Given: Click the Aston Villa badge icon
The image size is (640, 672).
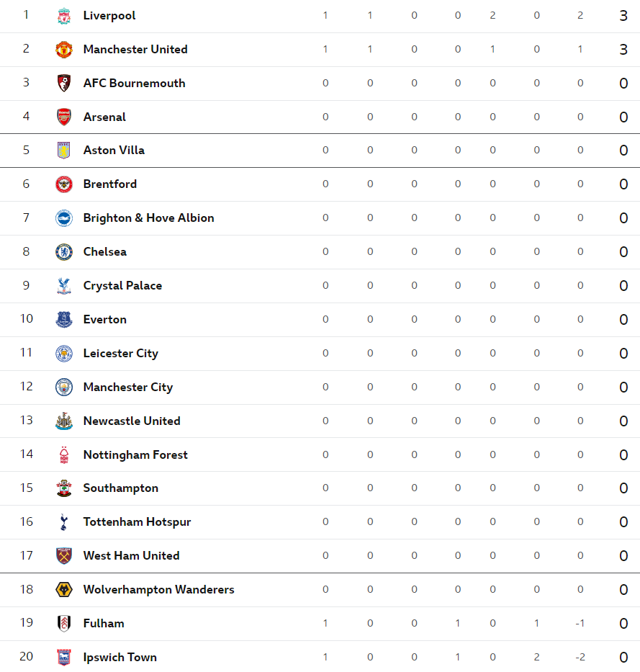Looking at the screenshot, I should [64, 151].
